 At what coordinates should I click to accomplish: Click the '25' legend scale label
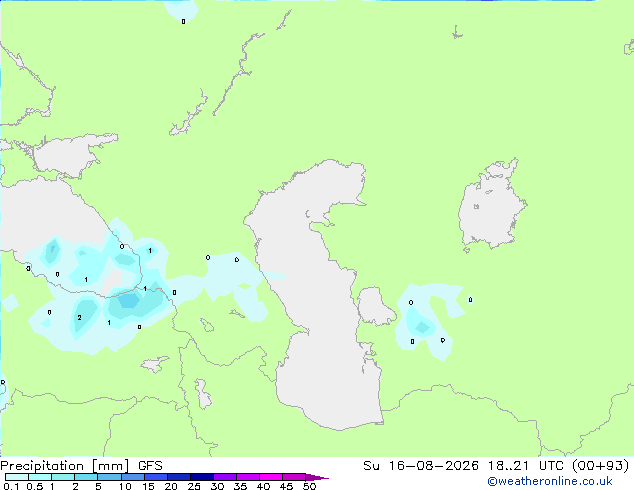[194, 486]
